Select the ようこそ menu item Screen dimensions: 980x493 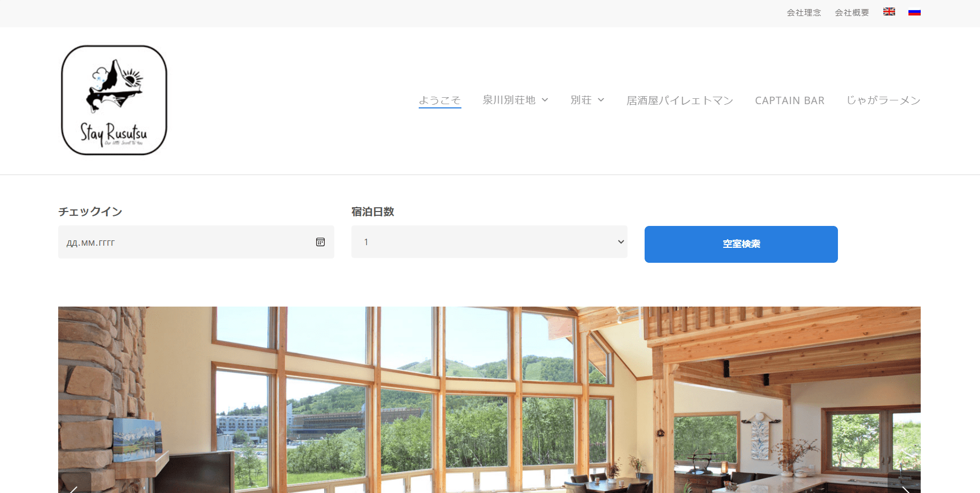tap(440, 100)
